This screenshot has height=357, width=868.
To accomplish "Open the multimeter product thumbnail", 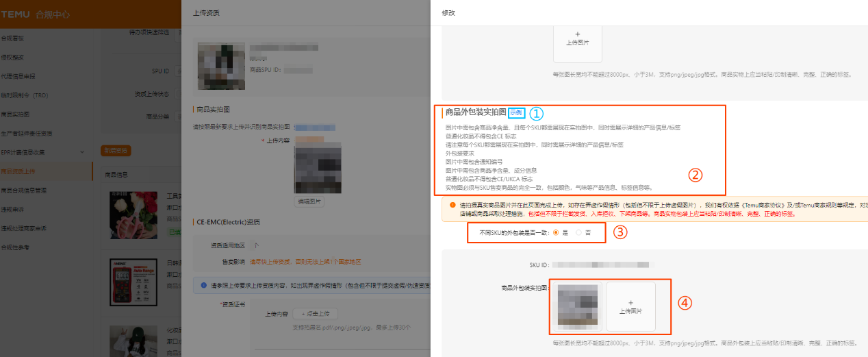I will 129,282.
